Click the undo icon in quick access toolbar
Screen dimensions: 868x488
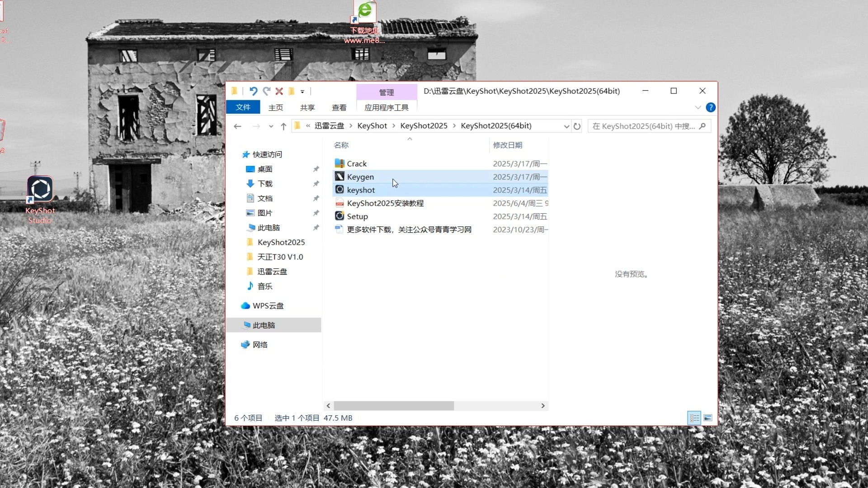click(x=253, y=91)
